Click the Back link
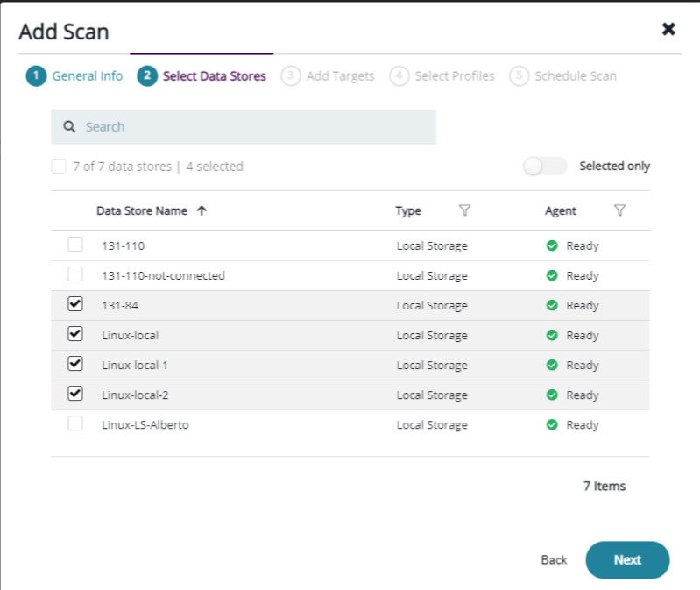The height and width of the screenshot is (590, 700). [x=554, y=560]
